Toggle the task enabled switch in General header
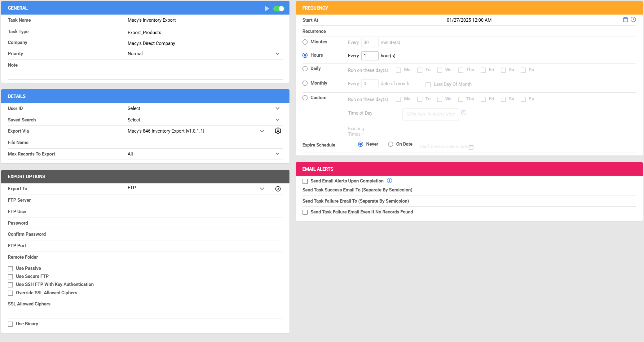Viewport: 644px width, 342px height. click(279, 8)
